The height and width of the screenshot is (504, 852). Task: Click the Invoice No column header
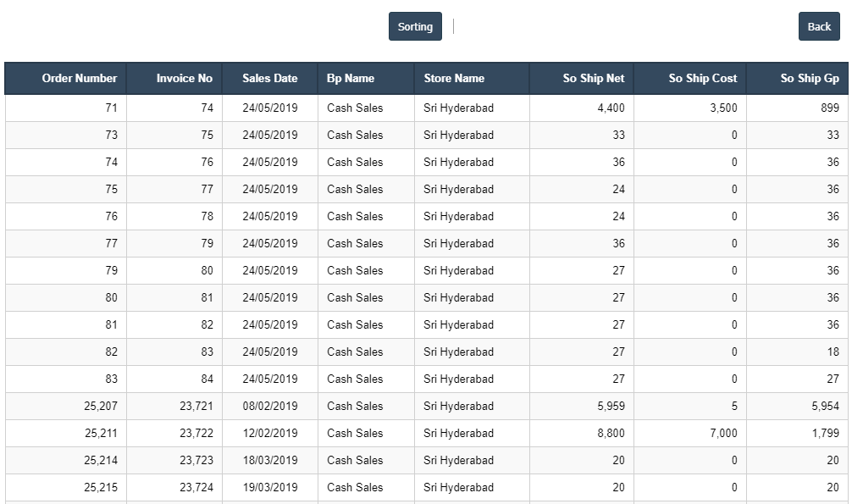(x=184, y=78)
